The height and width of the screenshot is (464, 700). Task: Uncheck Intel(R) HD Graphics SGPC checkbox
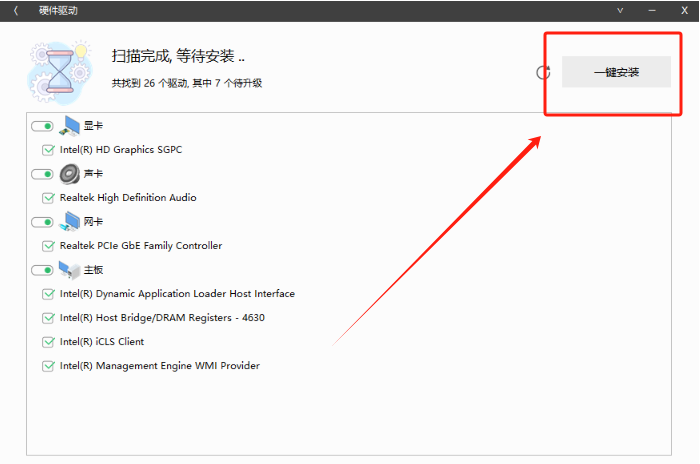pos(48,150)
